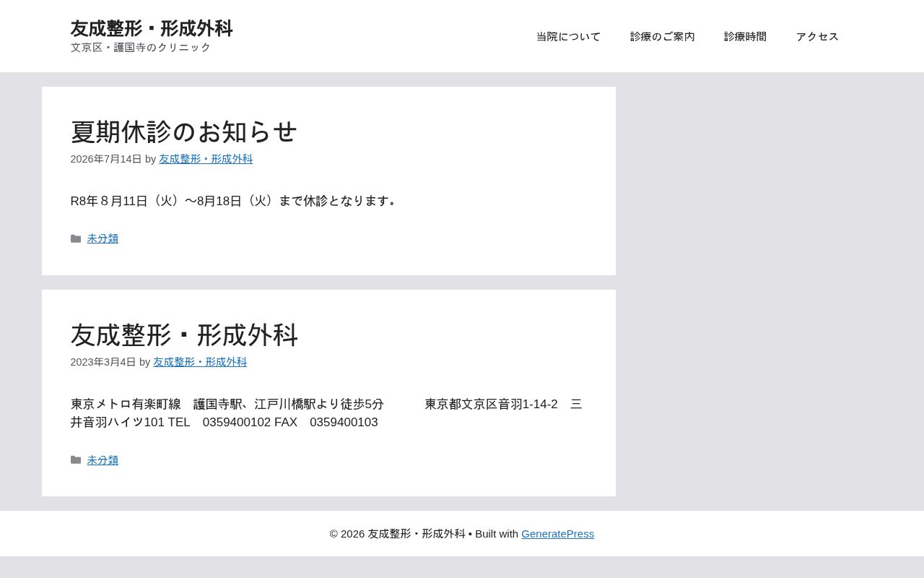The image size is (924, 578).
Task: Open the 診療のご案内 menu item
Action: [x=662, y=36]
